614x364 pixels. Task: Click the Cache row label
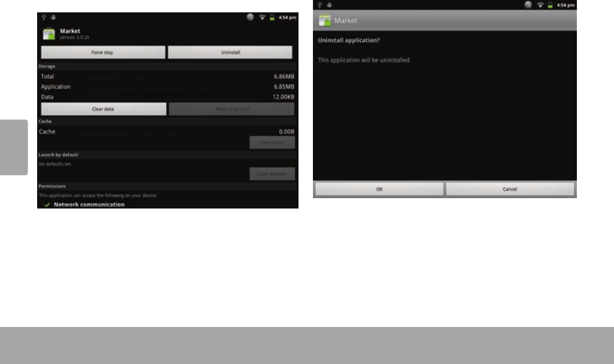[x=47, y=132]
